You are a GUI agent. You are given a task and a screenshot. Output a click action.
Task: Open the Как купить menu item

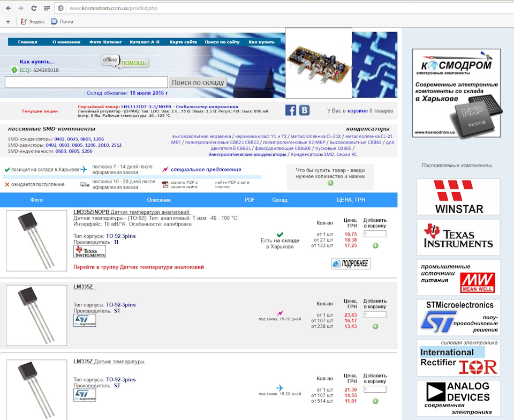[x=262, y=42]
